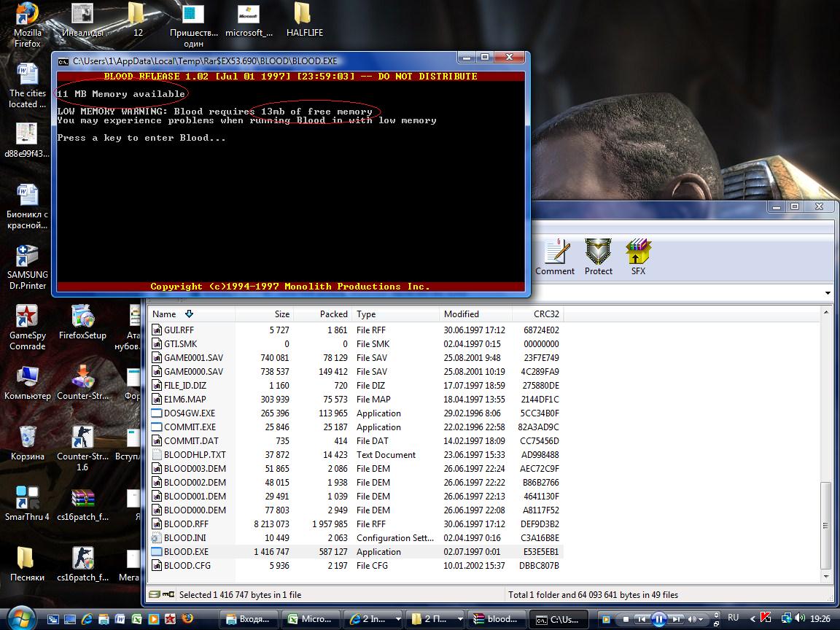Screen dimensions: 840x630
Task: Open FirefoxSetup desktop icon
Action: (82, 322)
